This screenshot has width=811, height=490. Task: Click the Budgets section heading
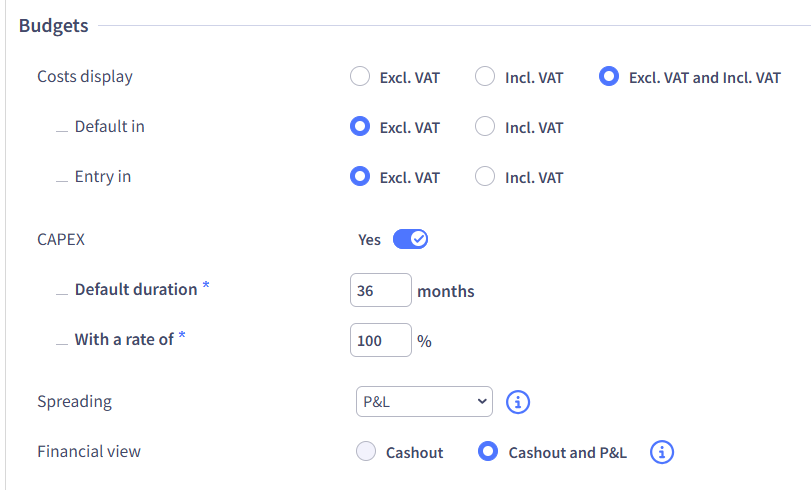(x=54, y=26)
